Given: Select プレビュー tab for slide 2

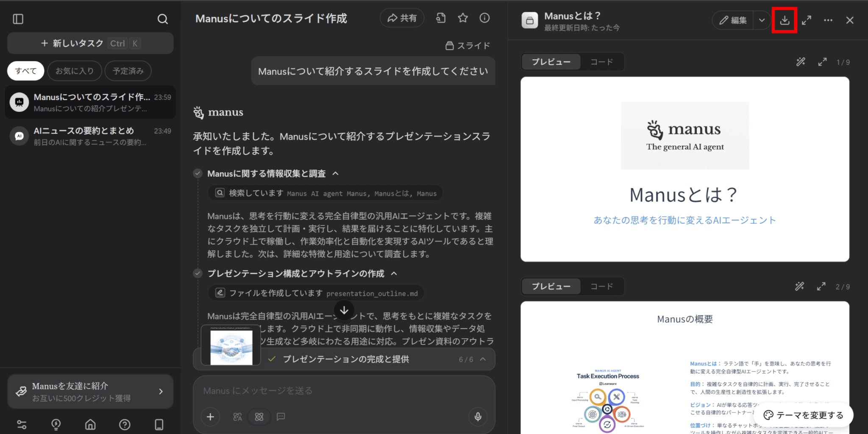Looking at the screenshot, I should (x=551, y=287).
